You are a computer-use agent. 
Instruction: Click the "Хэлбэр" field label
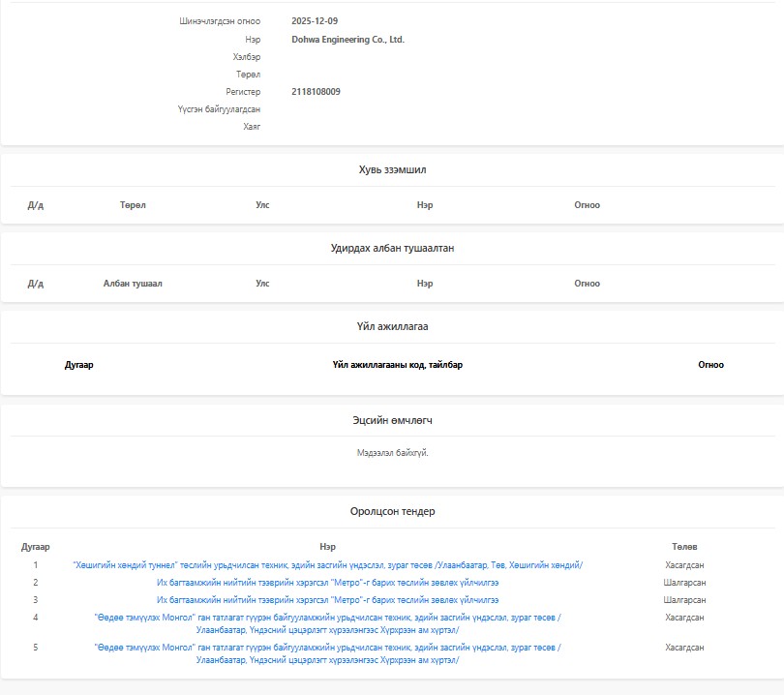[247, 57]
